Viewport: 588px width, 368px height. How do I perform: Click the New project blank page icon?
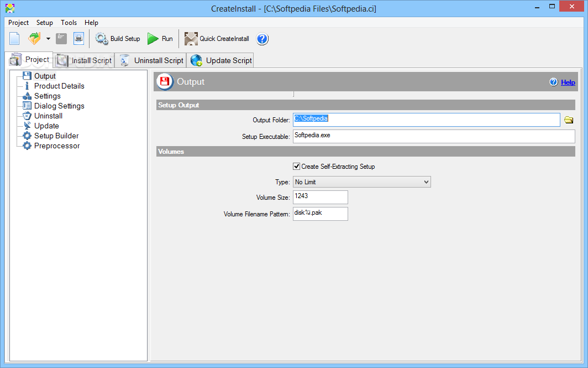[14, 39]
